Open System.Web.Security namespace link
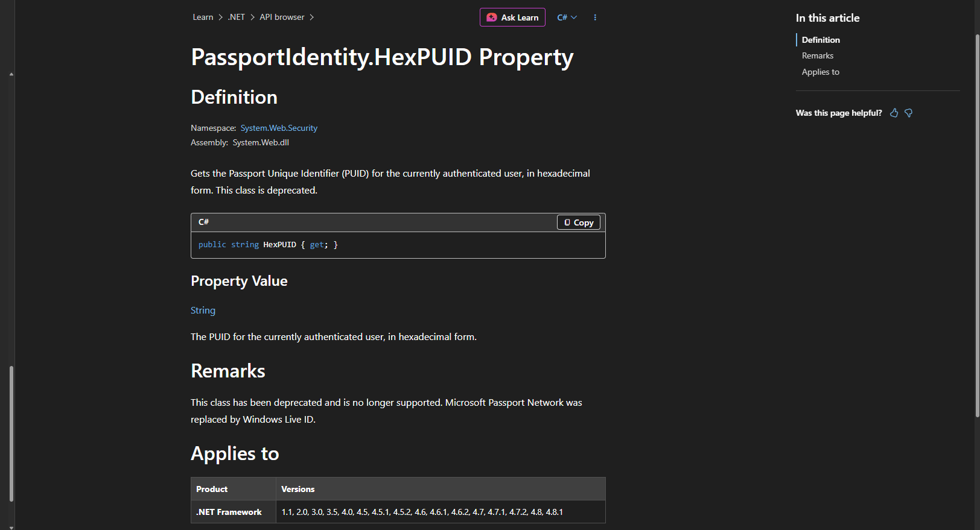Viewport: 980px width, 530px height. click(x=279, y=128)
